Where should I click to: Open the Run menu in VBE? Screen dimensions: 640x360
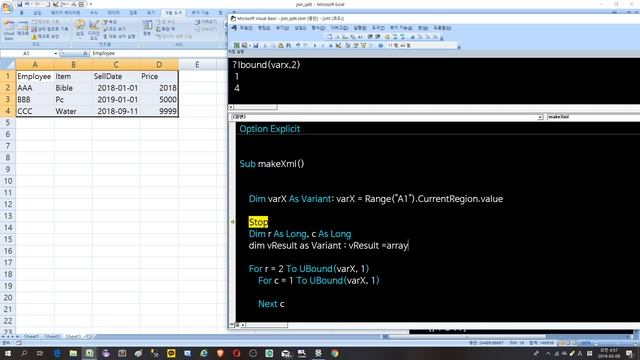360,28
